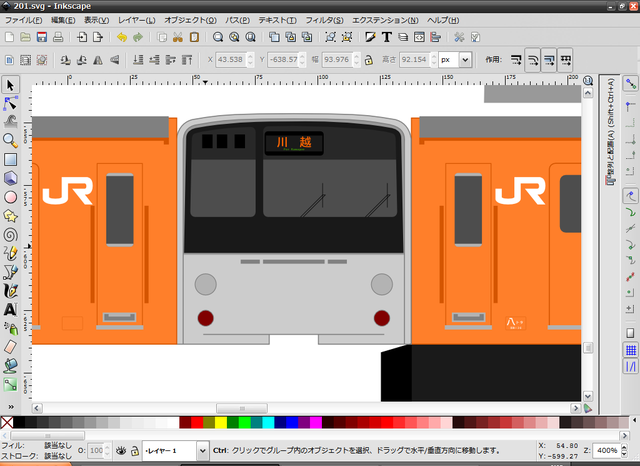Pick the yellow swatch in palette

click(x=221, y=422)
